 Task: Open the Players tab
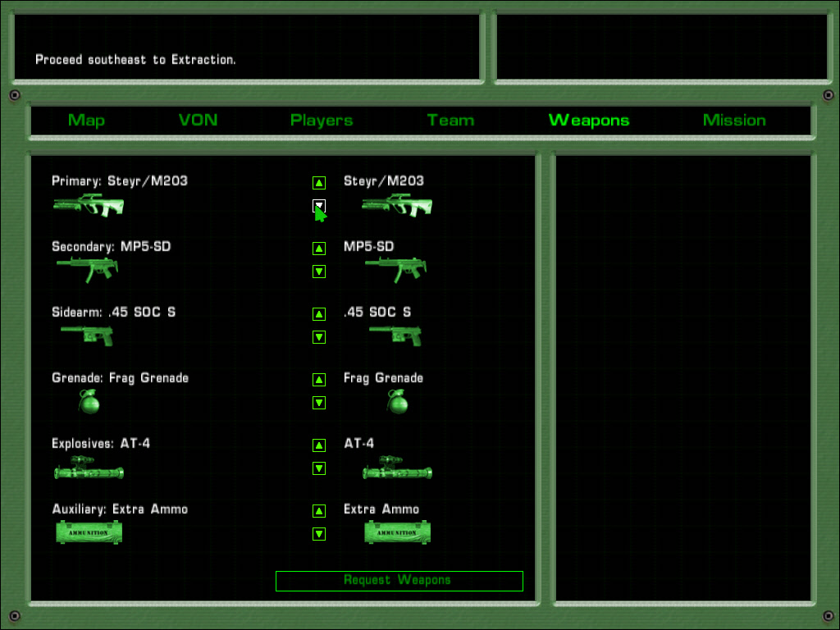pos(322,120)
